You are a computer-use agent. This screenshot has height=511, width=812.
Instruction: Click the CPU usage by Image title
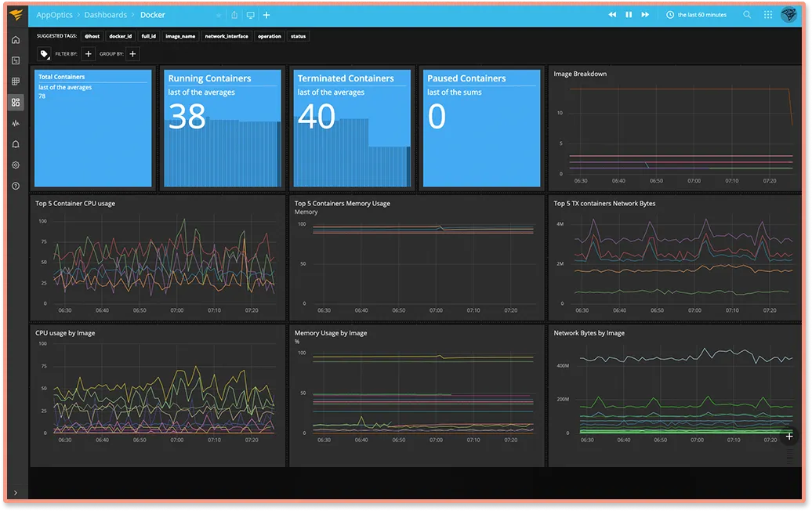[x=65, y=333]
